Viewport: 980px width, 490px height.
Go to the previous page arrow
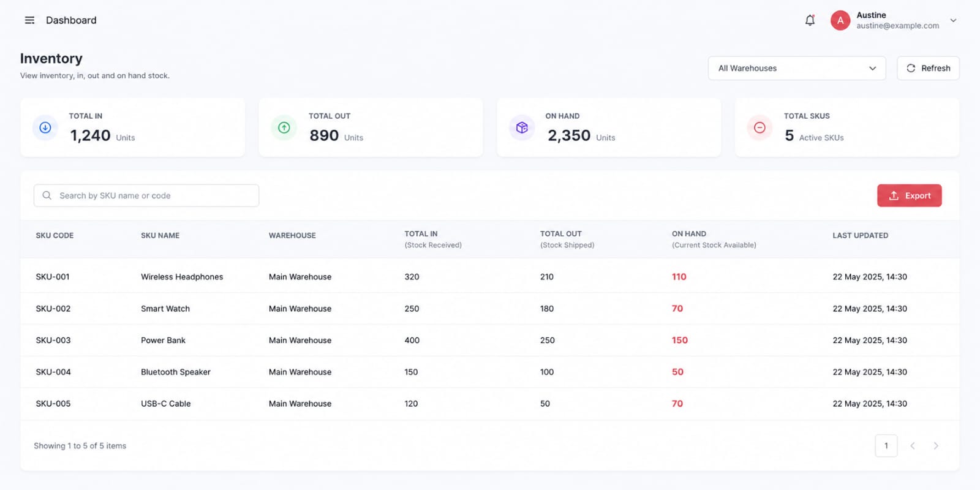click(x=913, y=446)
